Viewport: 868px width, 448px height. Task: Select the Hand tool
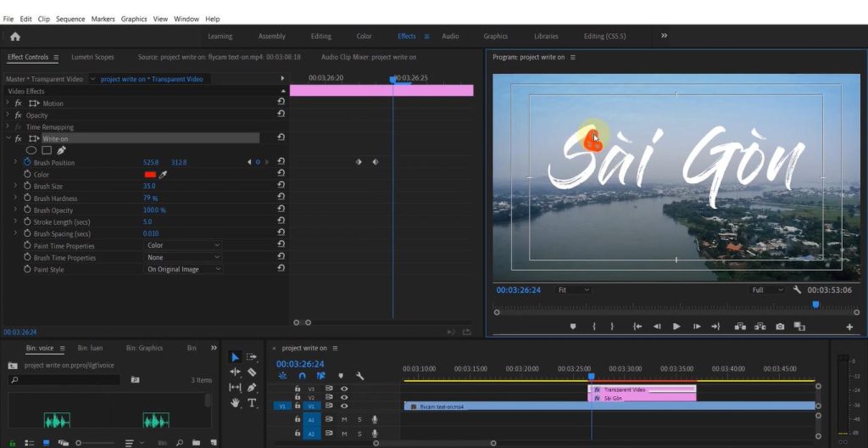point(236,403)
